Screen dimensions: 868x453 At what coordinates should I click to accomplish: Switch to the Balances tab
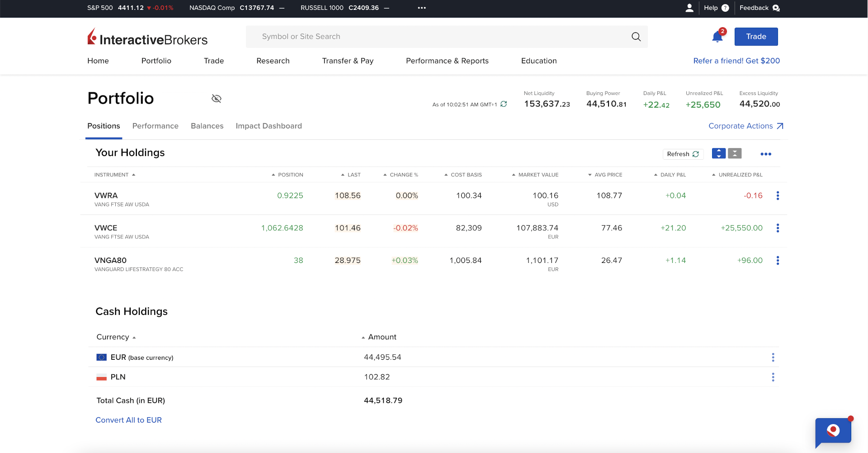point(207,126)
